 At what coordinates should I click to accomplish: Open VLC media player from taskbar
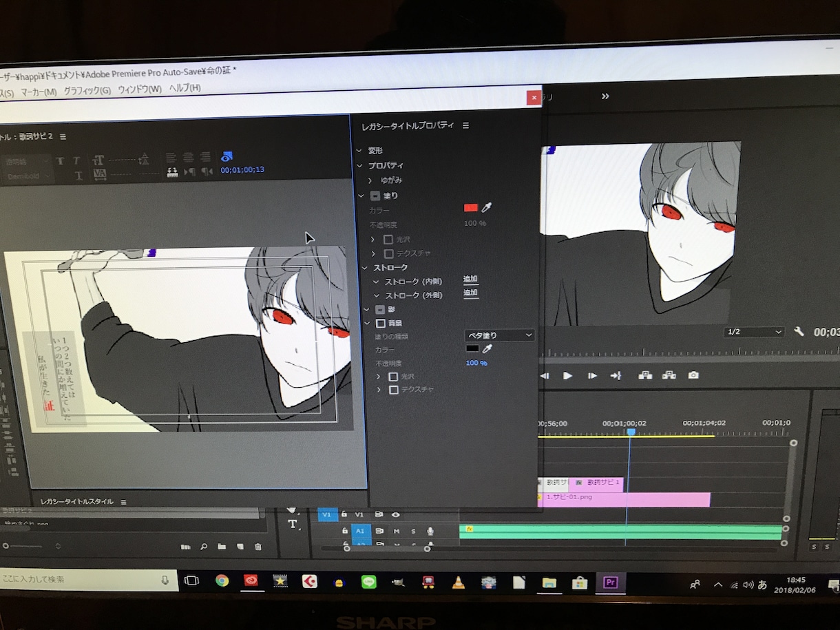[x=458, y=582]
